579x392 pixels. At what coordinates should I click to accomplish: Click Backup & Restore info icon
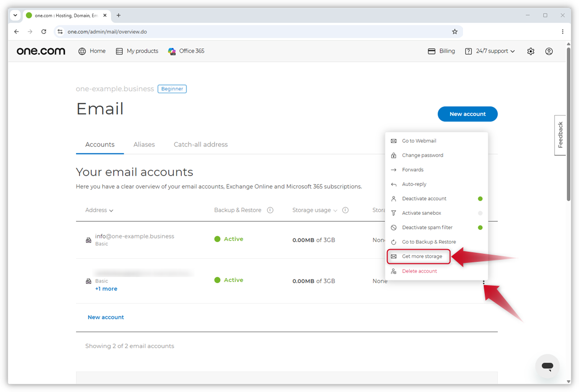pos(271,210)
